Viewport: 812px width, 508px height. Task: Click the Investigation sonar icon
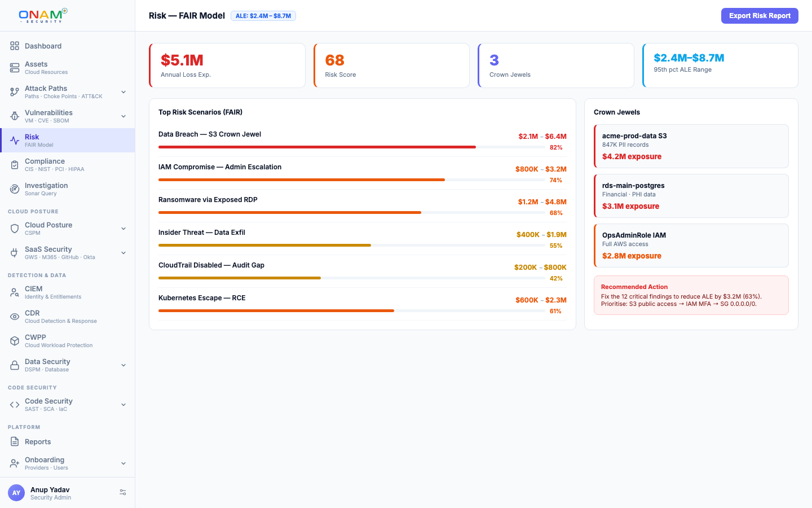coord(15,189)
